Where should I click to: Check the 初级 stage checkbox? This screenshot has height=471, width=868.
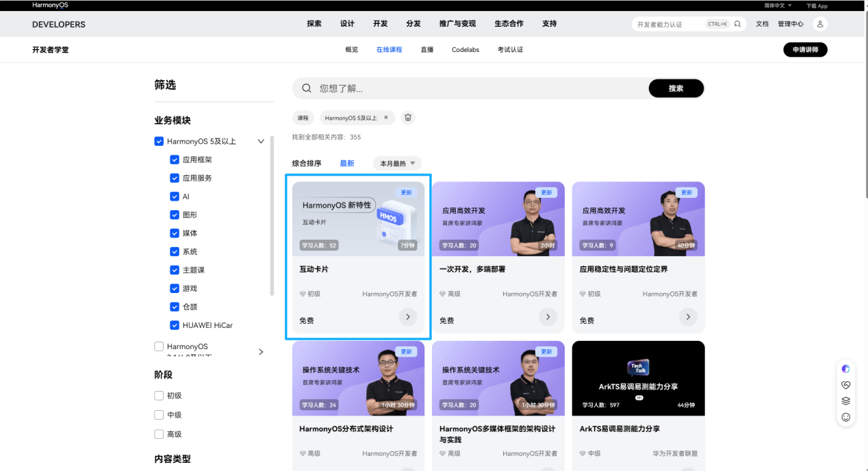pos(159,396)
